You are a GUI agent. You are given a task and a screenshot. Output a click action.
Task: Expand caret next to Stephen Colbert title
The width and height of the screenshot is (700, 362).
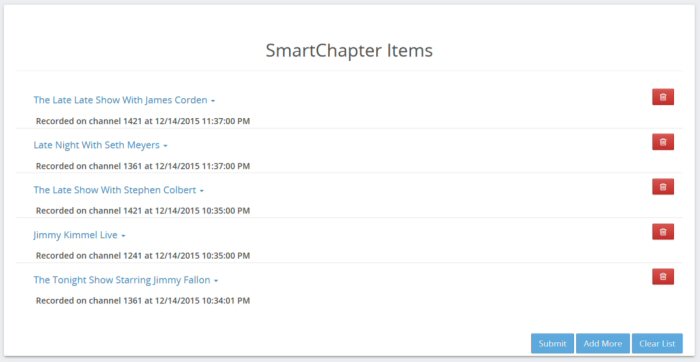[202, 191]
